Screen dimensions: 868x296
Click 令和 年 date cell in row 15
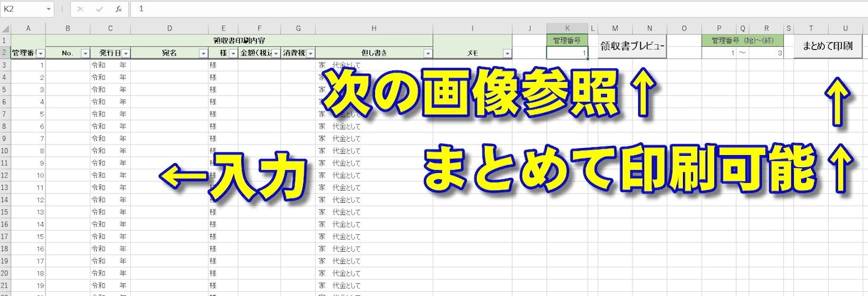point(110,211)
